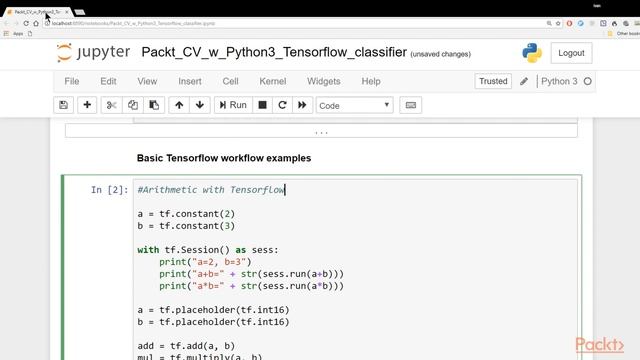Move selected cell up arrow
640x360 pixels.
point(179,105)
